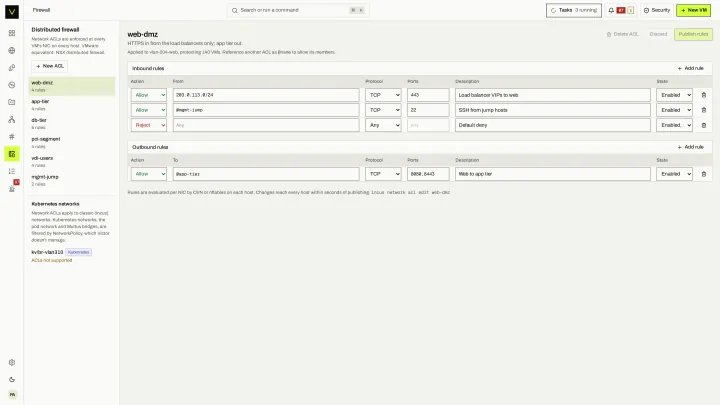Open Protocol dropdown for port 443 rule
720x405 pixels.
point(383,95)
